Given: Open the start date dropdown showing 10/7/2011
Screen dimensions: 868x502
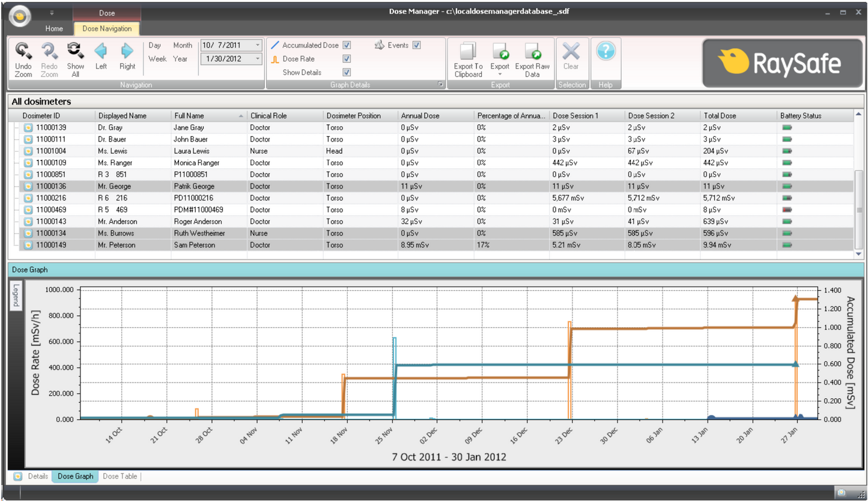Looking at the screenshot, I should pyautogui.click(x=257, y=45).
